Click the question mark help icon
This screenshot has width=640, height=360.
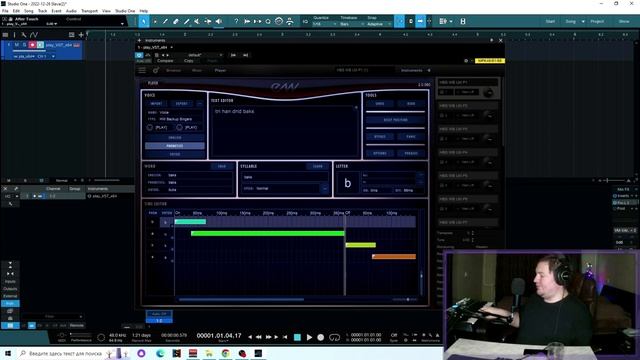tap(236, 21)
